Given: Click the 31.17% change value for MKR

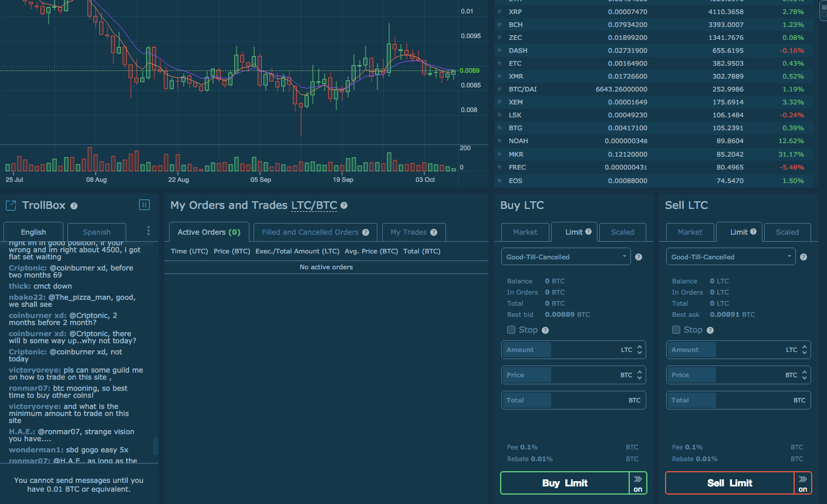Looking at the screenshot, I should pyautogui.click(x=791, y=154).
